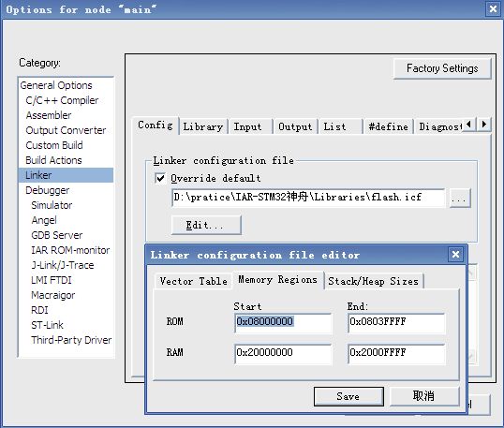Open Stack/Heap Sizes tab
Image resolution: width=504 pixels, height=428 pixels.
373,281
